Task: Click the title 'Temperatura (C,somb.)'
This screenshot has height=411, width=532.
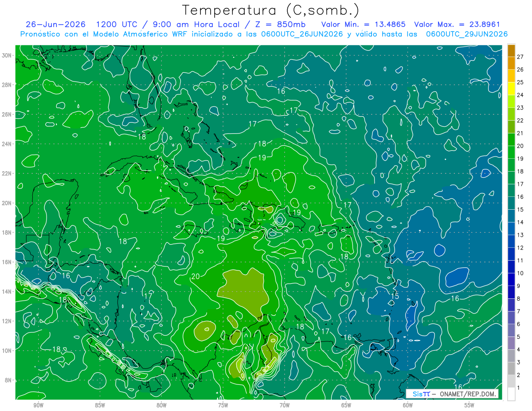Action: (270, 10)
